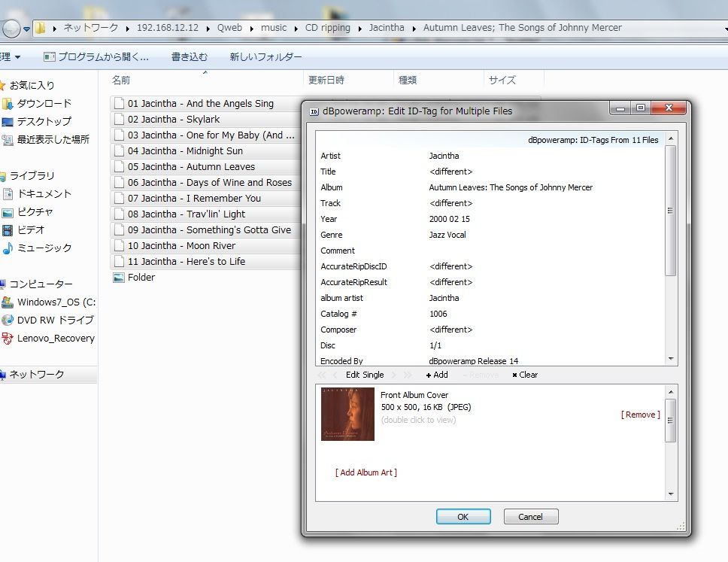Viewport: 728px width, 562px height.
Task: Click the empty Comment value field
Action: pos(545,251)
